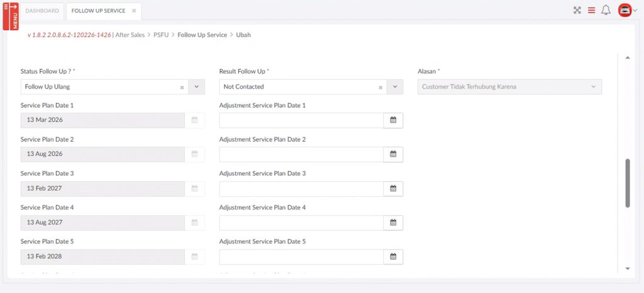Switch to the Dashboard tab
This screenshot has width=644, height=293.
(x=43, y=11)
